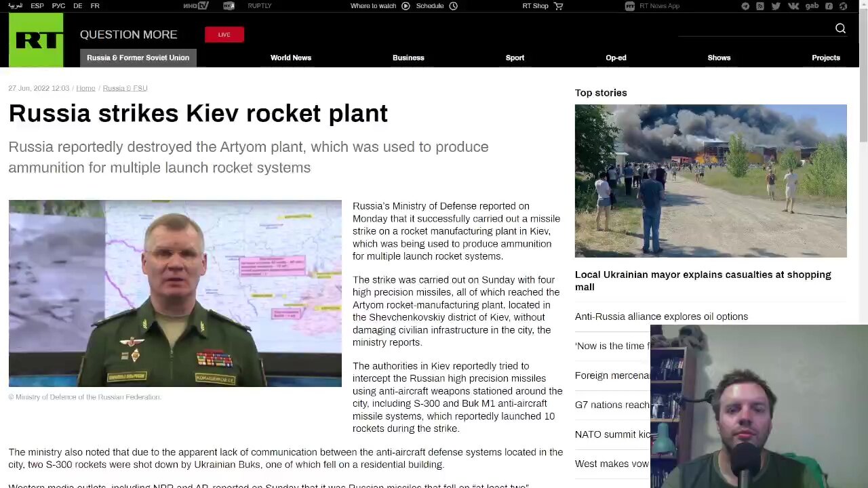868x488 pixels.
Task: Open the Schedule link
Action: (x=430, y=5)
